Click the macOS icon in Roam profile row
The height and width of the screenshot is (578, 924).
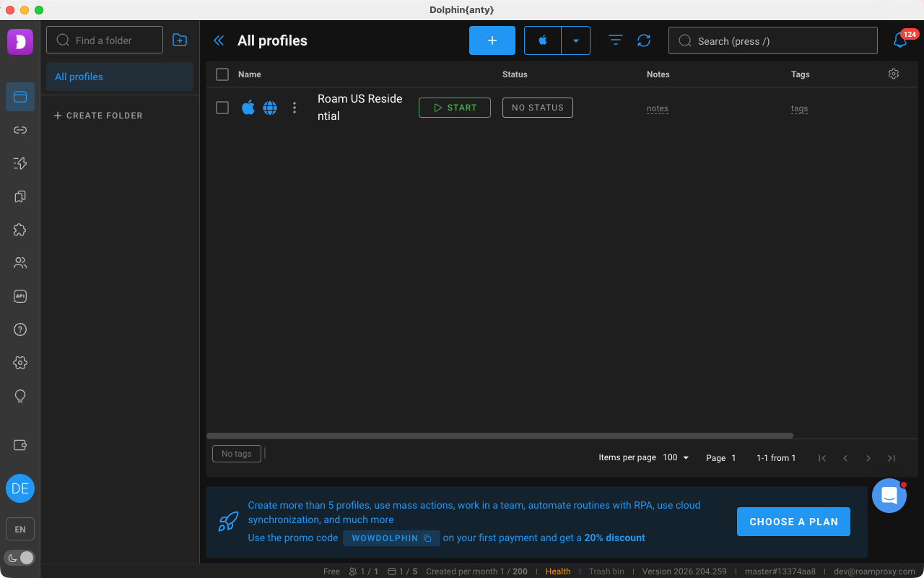248,108
